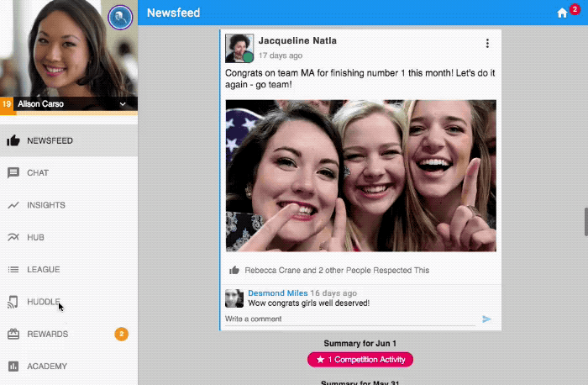This screenshot has width=588, height=385.
Task: Click the 'Congrats on team MA' post text
Action: tap(360, 78)
